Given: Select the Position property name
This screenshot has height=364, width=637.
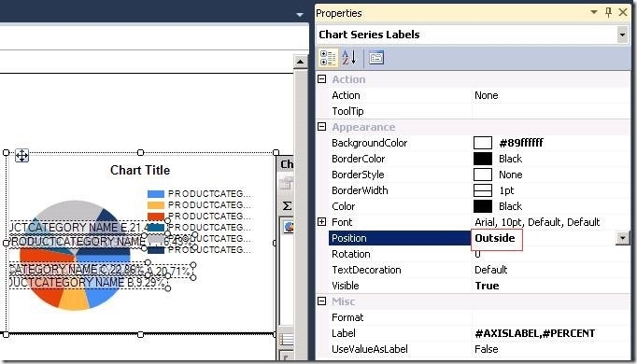Looking at the screenshot, I should pos(349,238).
